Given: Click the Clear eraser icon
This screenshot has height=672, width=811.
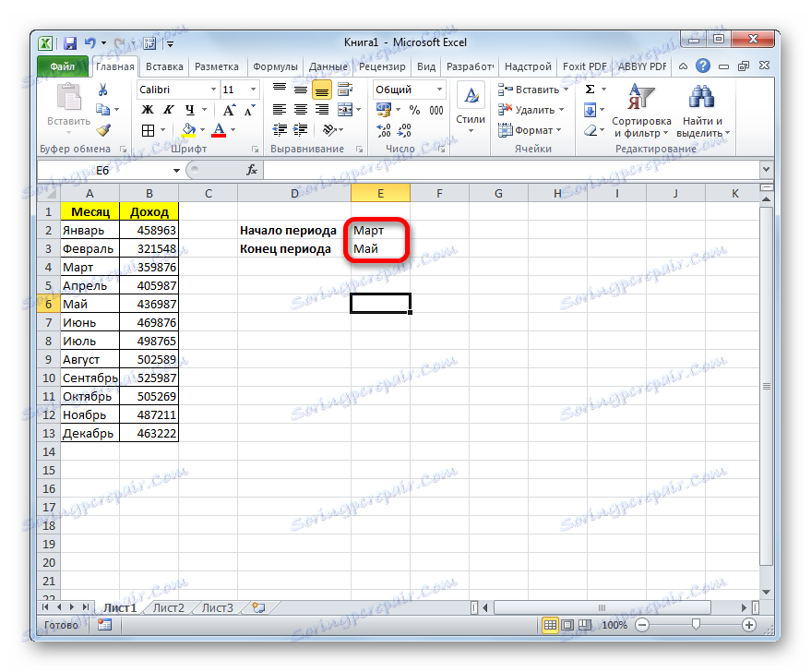Looking at the screenshot, I should tap(590, 130).
